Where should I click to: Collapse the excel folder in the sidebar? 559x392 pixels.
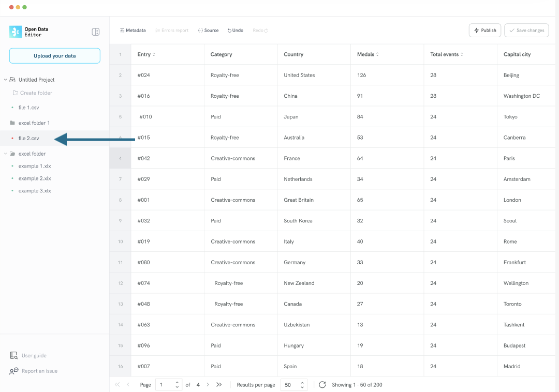click(x=5, y=154)
